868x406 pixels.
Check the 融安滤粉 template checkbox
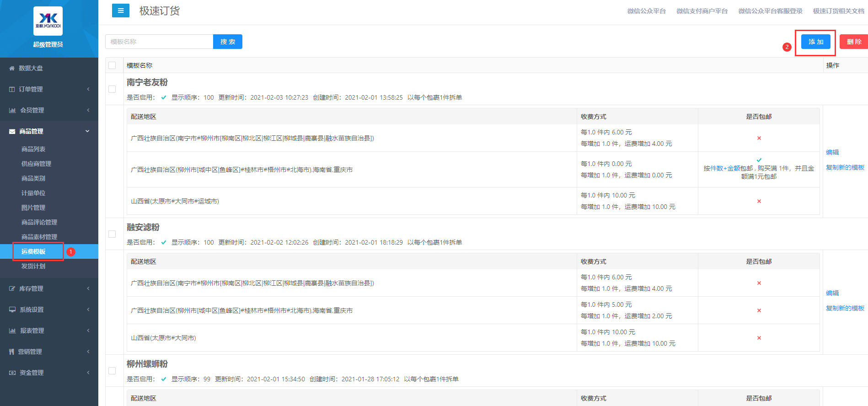(112, 234)
